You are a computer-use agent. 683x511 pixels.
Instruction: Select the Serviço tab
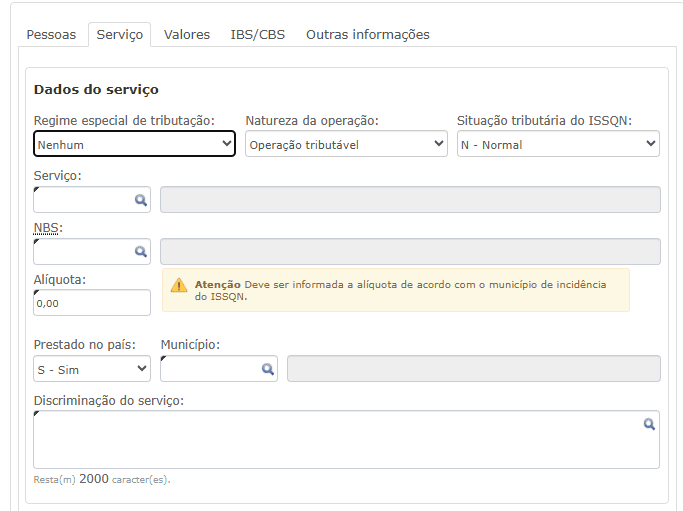point(120,34)
